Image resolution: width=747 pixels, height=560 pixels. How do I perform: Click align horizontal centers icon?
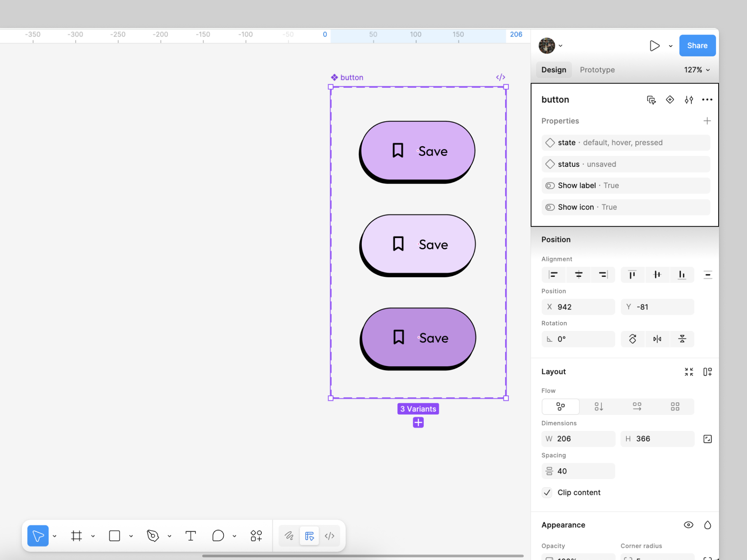(x=579, y=275)
